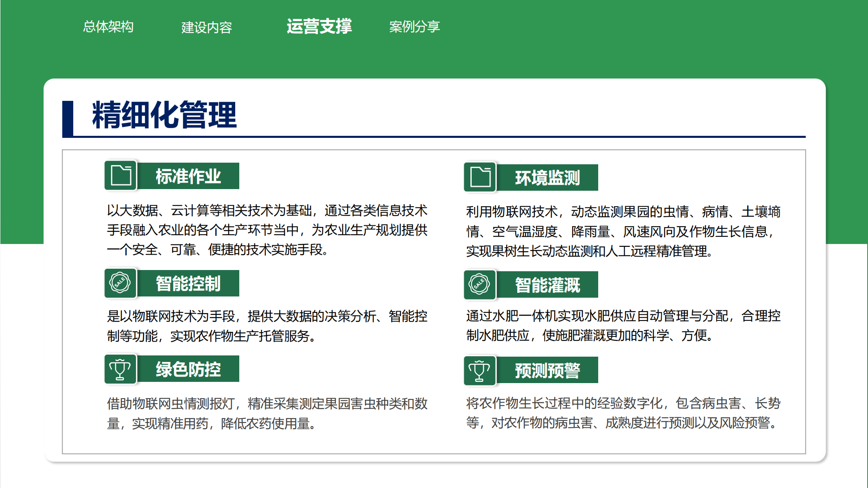Click the dark blue bar beside title
The height and width of the screenshot is (488, 868).
[68, 118]
